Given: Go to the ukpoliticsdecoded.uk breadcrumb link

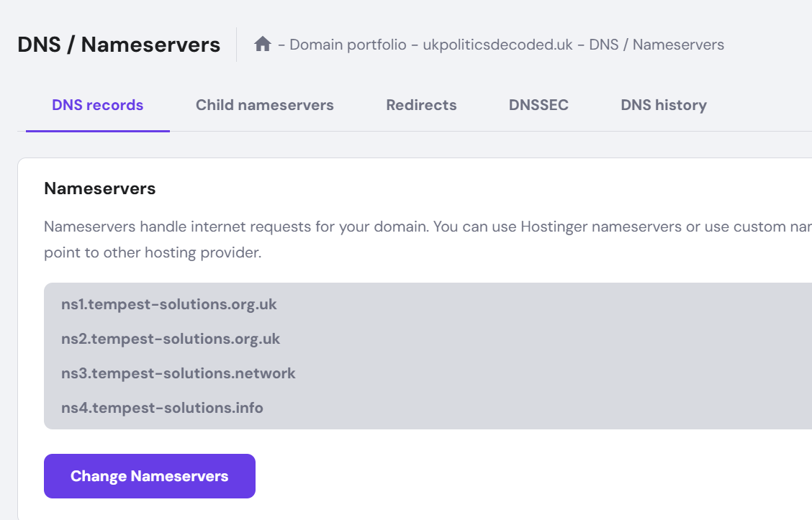Looking at the screenshot, I should point(497,45).
